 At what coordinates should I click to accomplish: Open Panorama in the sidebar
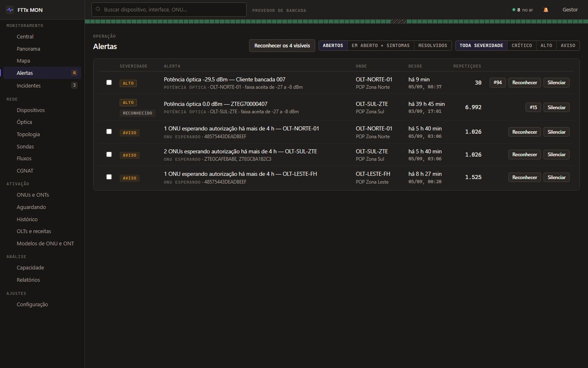42,49
